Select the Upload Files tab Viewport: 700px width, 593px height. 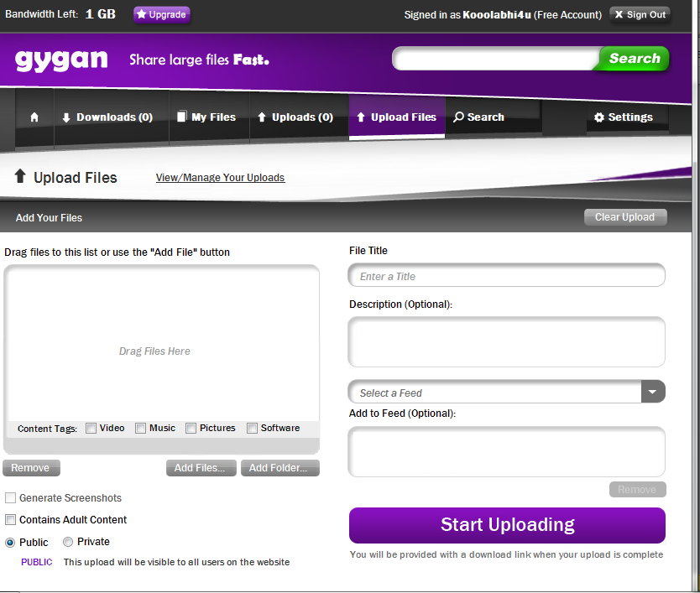tap(397, 117)
